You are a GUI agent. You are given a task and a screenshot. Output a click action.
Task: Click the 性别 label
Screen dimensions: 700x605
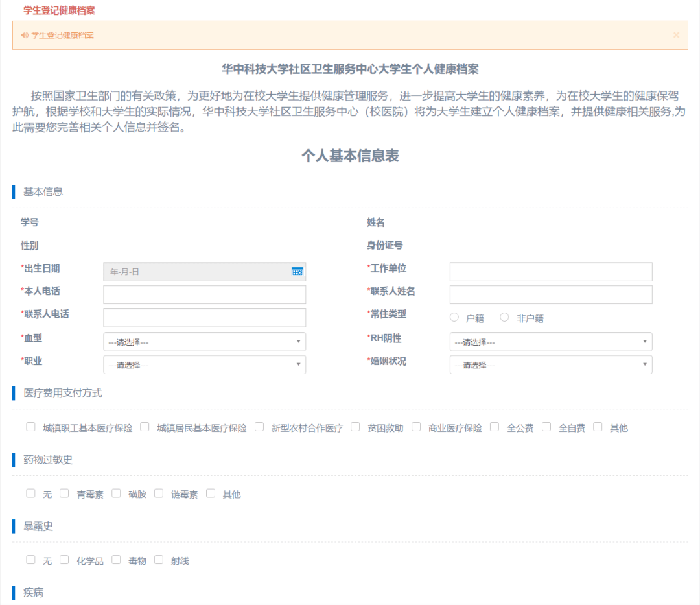[x=29, y=245]
